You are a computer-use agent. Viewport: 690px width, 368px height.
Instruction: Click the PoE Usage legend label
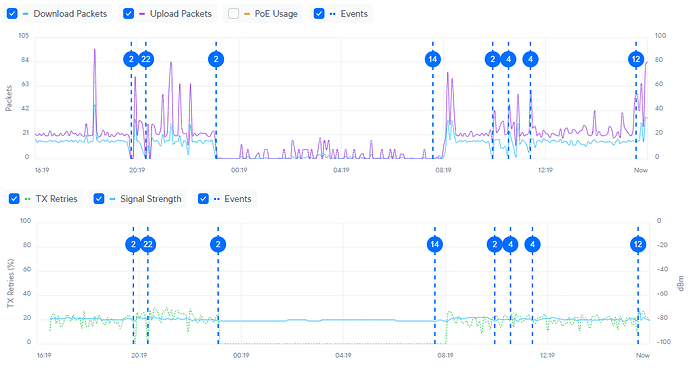pos(276,14)
